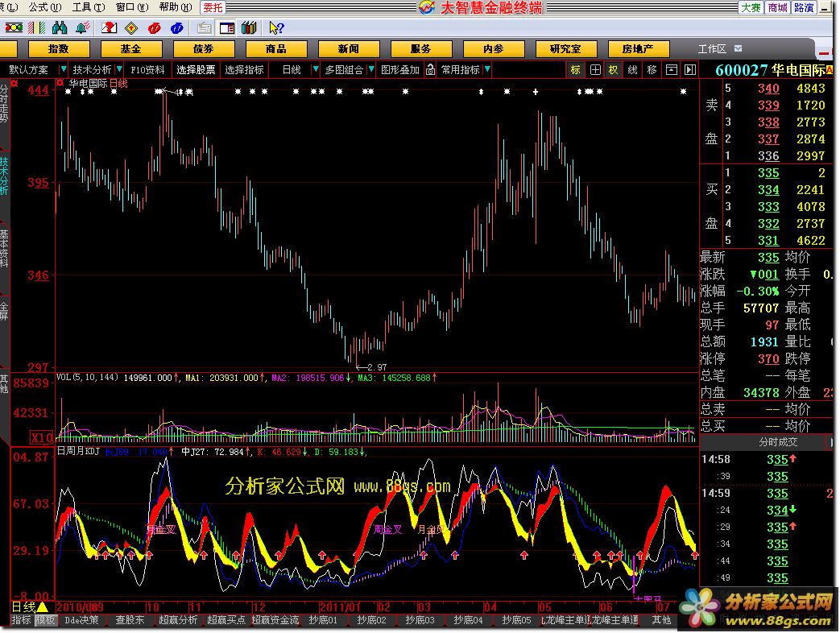
Task: Switch to the 查股东 bottom tab
Action: click(130, 620)
